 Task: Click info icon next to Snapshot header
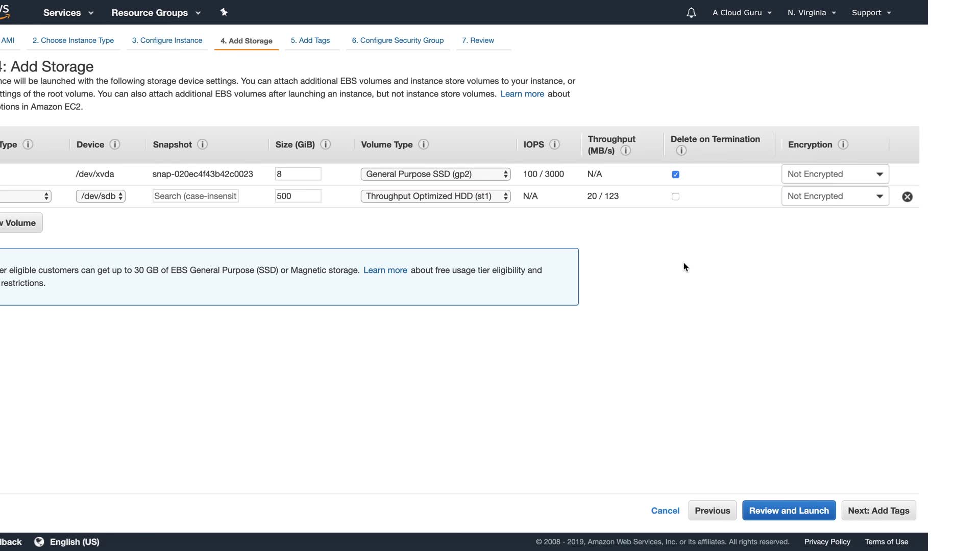click(x=202, y=144)
